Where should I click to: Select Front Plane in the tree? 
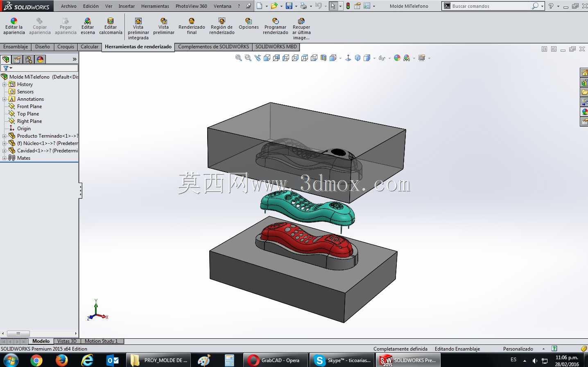[29, 106]
